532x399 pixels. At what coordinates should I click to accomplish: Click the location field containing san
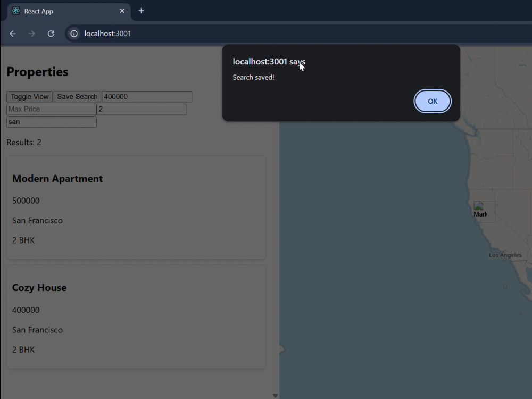(52, 122)
